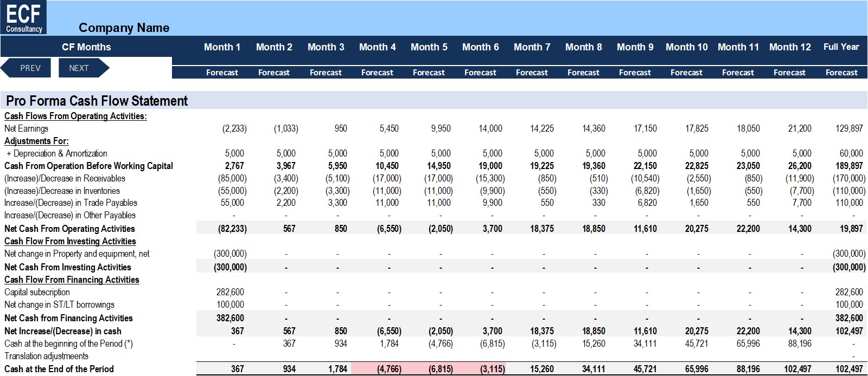Select Cash Flow From Financing Activities heading

tap(72, 280)
